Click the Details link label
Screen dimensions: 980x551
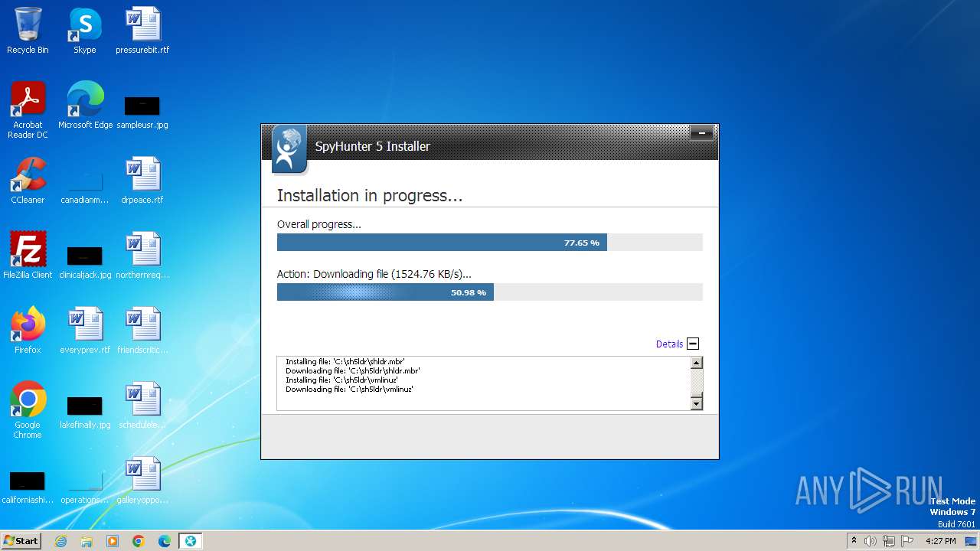(x=669, y=344)
